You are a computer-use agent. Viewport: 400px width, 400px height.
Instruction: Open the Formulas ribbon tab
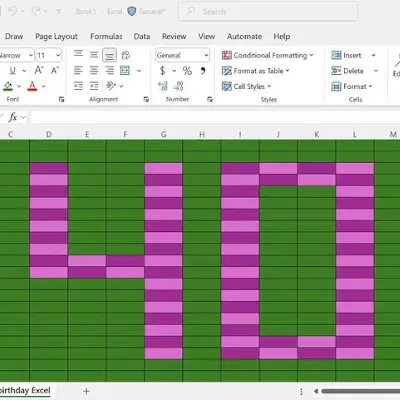[x=106, y=36]
